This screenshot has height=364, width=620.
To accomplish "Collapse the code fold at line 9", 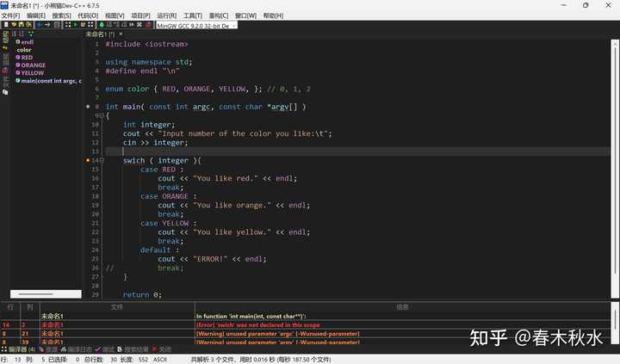I will tap(102, 115).
